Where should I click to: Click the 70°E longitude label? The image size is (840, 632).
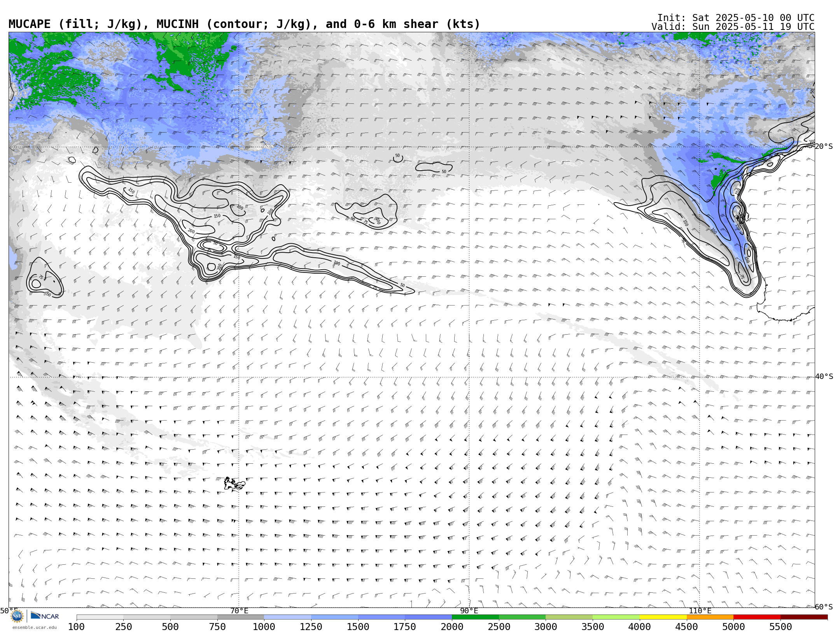(239, 611)
